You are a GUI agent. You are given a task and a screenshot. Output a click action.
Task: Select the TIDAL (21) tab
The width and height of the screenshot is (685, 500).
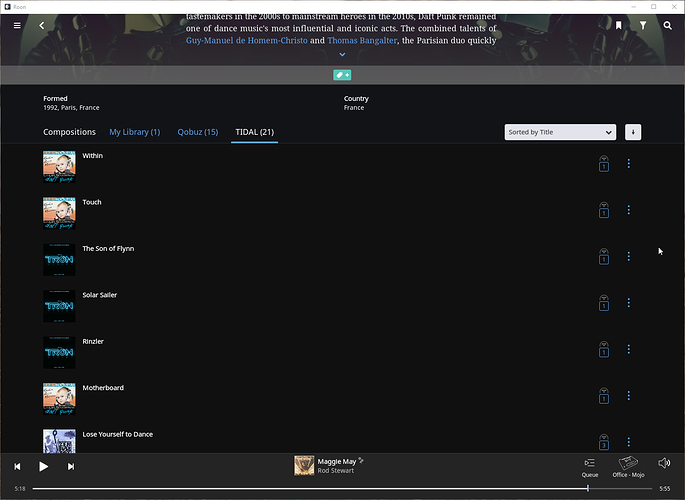(254, 132)
